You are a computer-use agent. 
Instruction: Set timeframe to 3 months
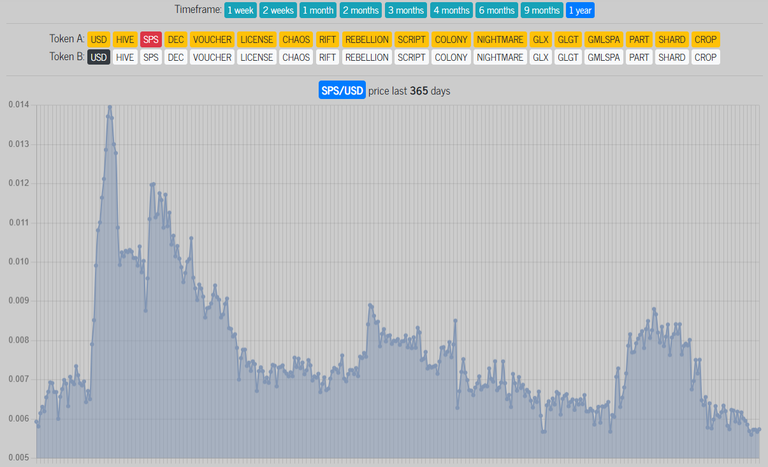tap(405, 10)
